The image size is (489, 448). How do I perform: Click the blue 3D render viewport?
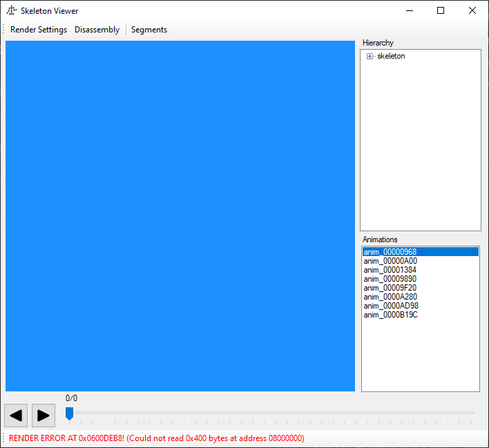pyautogui.click(x=180, y=216)
